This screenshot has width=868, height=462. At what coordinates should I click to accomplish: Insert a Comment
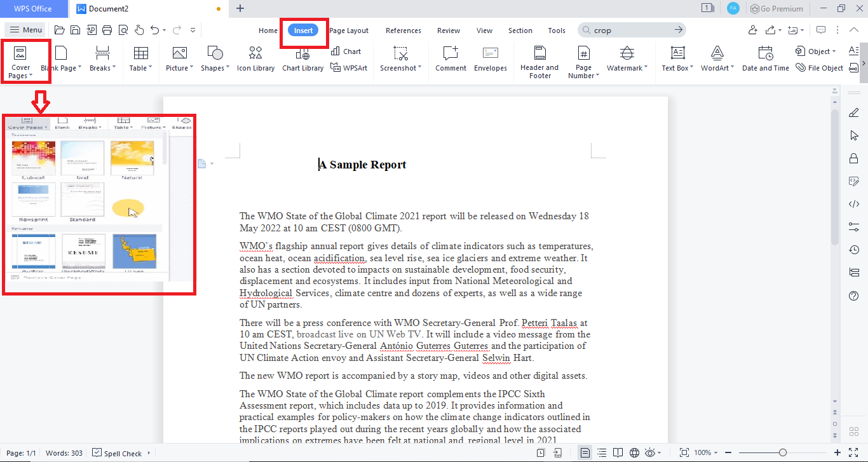pyautogui.click(x=451, y=59)
